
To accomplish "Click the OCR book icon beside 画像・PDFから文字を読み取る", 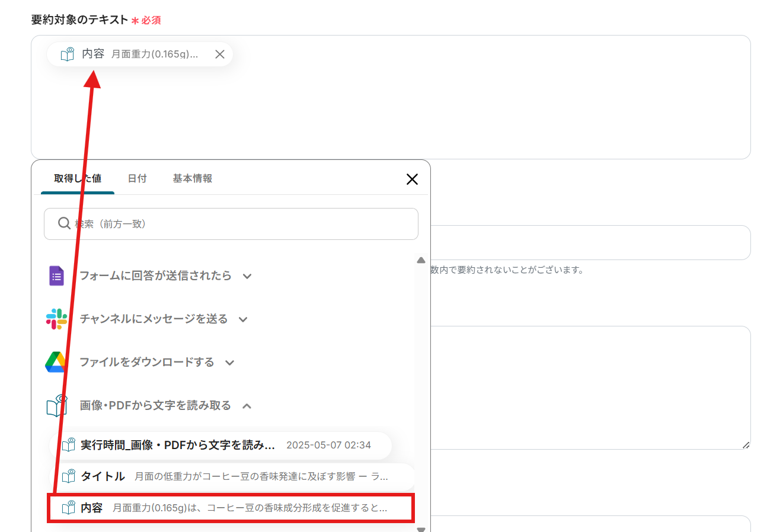I will click(57, 406).
